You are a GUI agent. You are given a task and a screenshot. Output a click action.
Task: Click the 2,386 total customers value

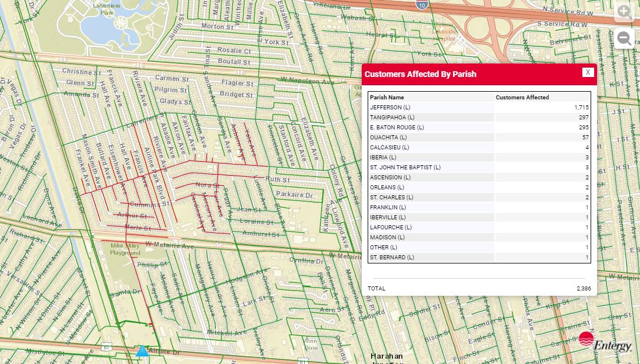584,288
